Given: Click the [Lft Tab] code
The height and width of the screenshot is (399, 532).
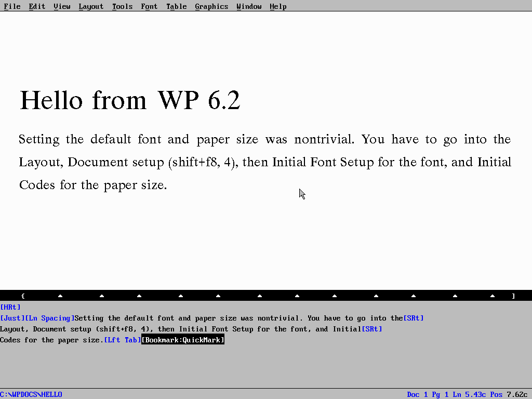Looking at the screenshot, I should point(122,340).
